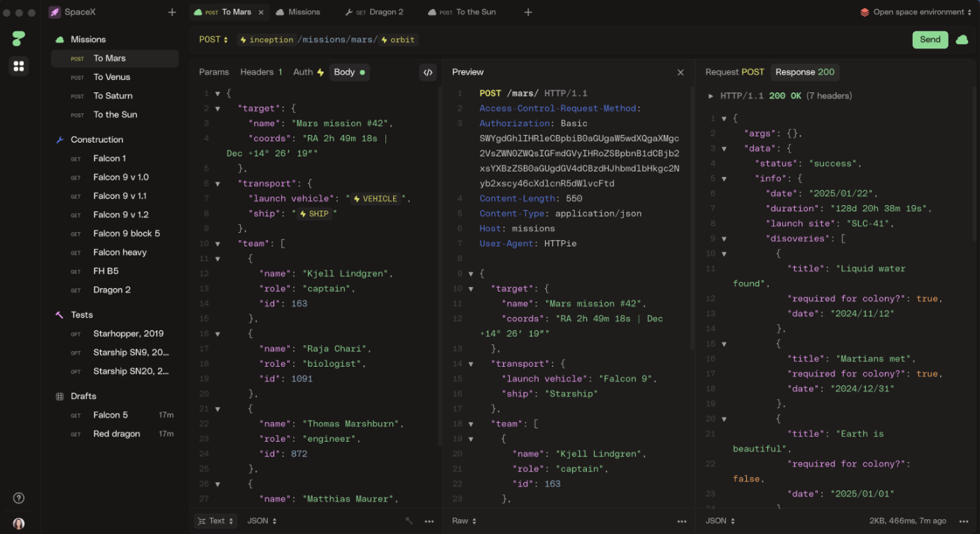Screen dimensions: 980x534
Task: Click the wrench icon beside Construction
Action: coord(59,140)
